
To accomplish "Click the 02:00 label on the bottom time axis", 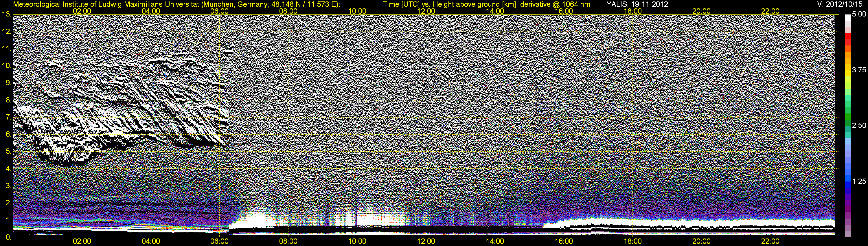I will pyautogui.click(x=82, y=242).
